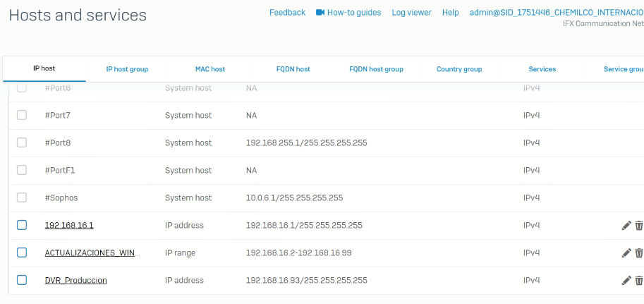Click the edit pencil for host 192.168.16.1

click(626, 226)
